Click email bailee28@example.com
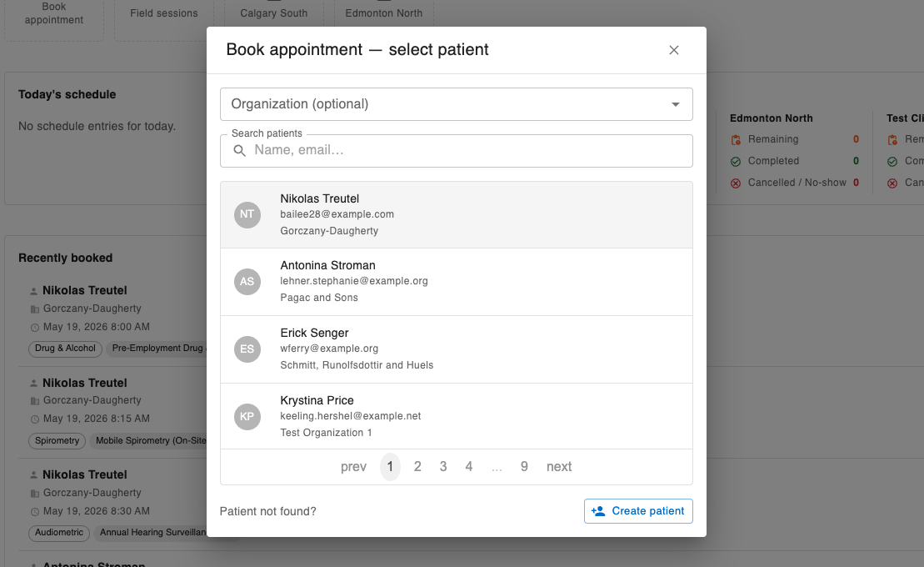The image size is (924, 567). (337, 214)
